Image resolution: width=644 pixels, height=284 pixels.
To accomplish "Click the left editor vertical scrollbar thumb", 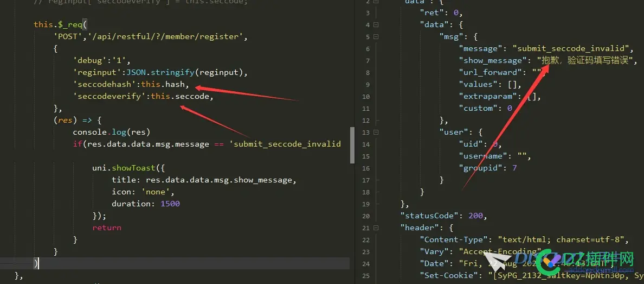I will [352, 145].
